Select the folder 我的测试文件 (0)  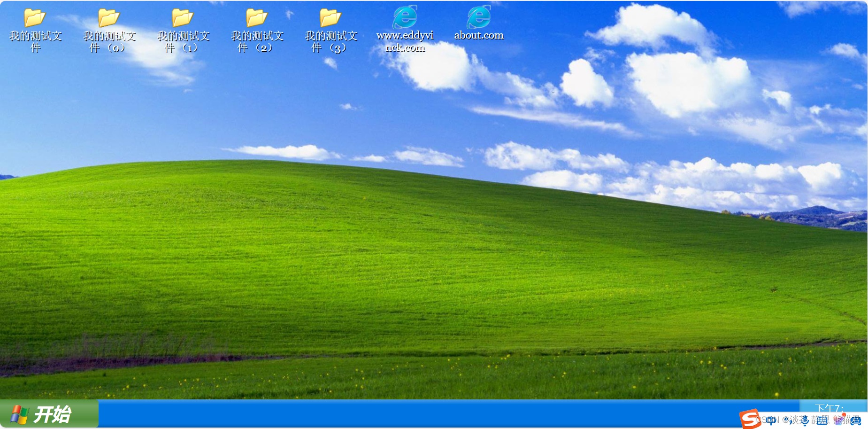tap(109, 30)
